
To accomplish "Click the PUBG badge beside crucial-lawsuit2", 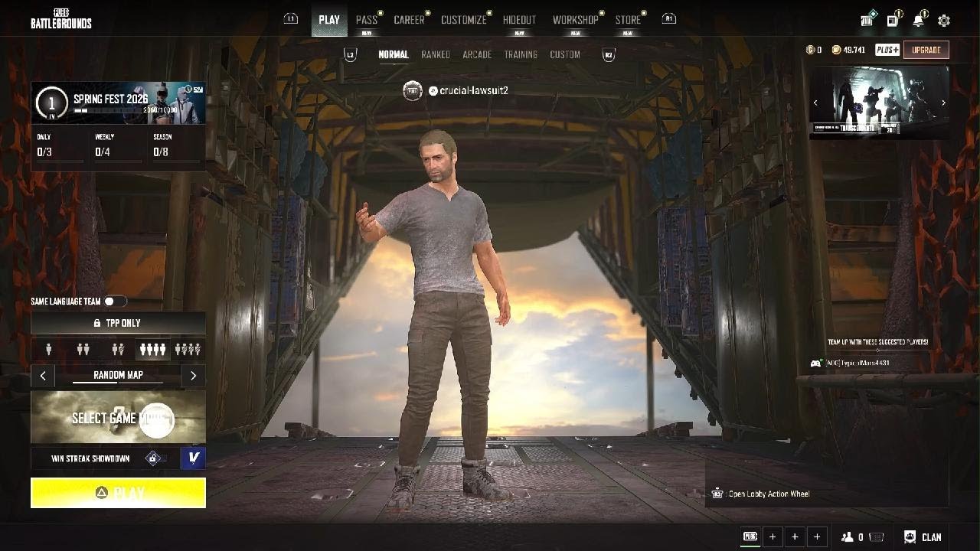I will click(x=413, y=91).
